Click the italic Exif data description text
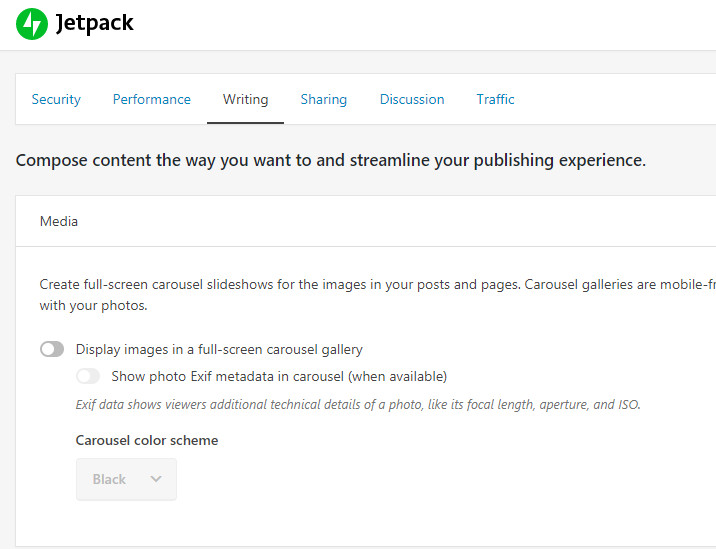The height and width of the screenshot is (549, 716). [x=358, y=405]
